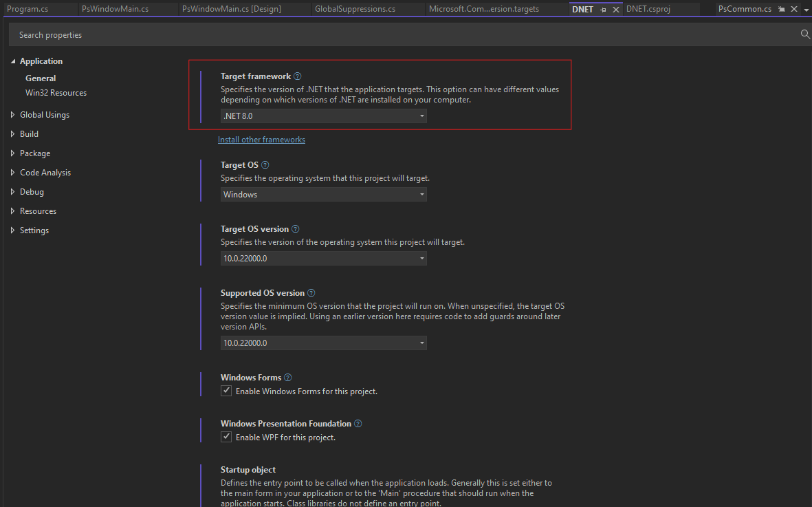This screenshot has height=507, width=812.
Task: Uncheck Enable WPF for this project
Action: tap(226, 436)
